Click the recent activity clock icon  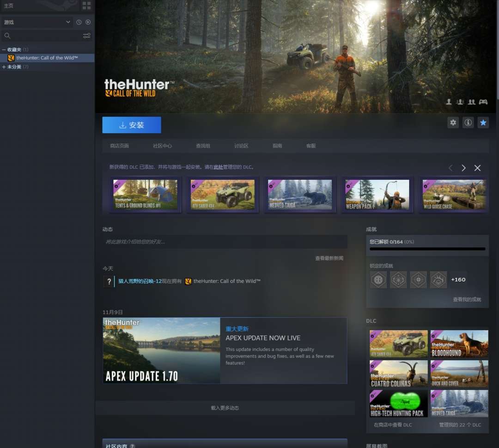(79, 22)
